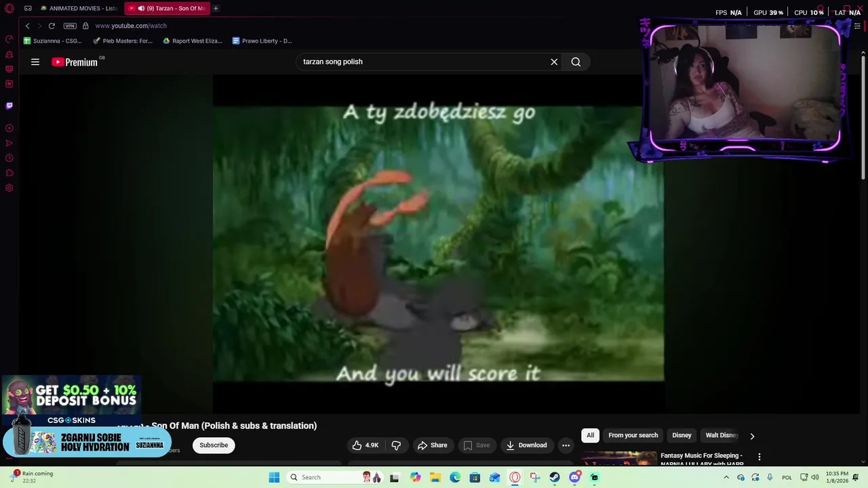Share the video
The width and height of the screenshot is (868, 488).
tap(433, 445)
